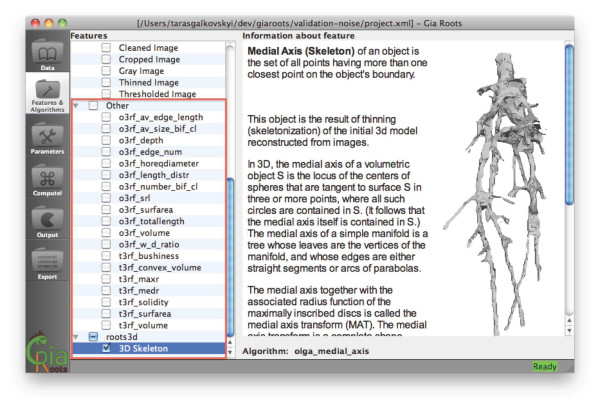Select the o3rf_surfarea feature

click(x=146, y=210)
